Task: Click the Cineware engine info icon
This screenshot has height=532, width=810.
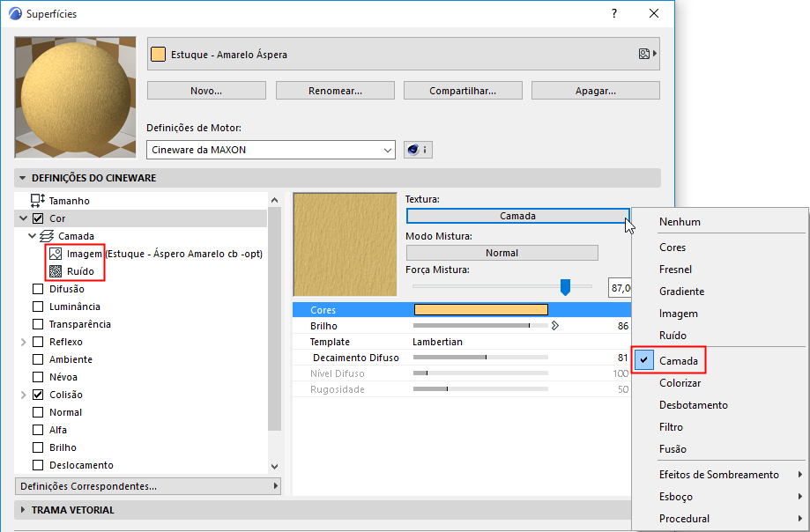Action: point(418,150)
